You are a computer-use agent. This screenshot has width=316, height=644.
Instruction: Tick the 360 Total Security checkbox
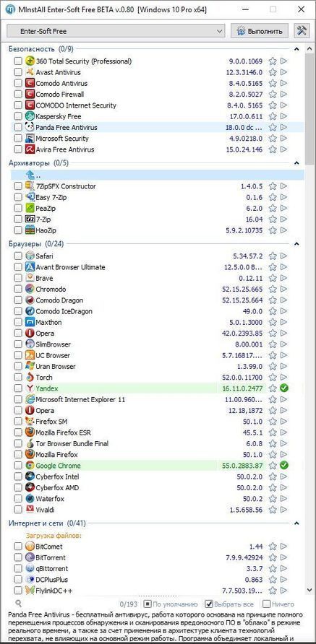[x=17, y=61]
